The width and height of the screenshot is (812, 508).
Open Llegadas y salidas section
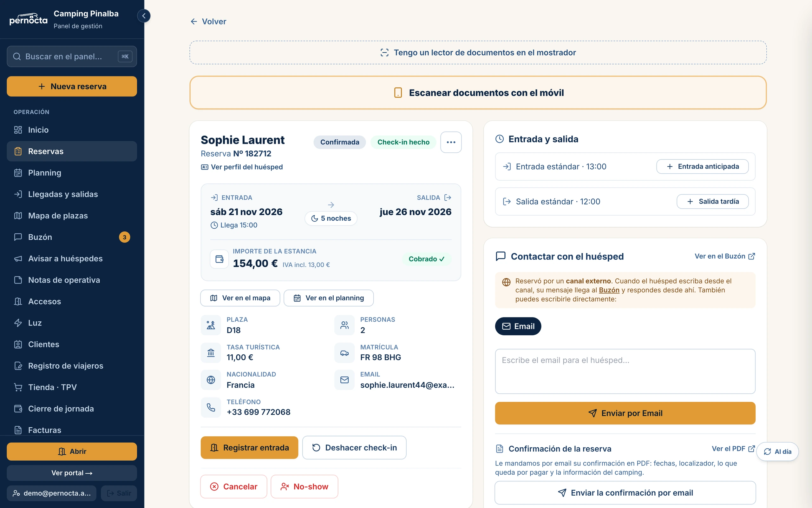click(72, 194)
